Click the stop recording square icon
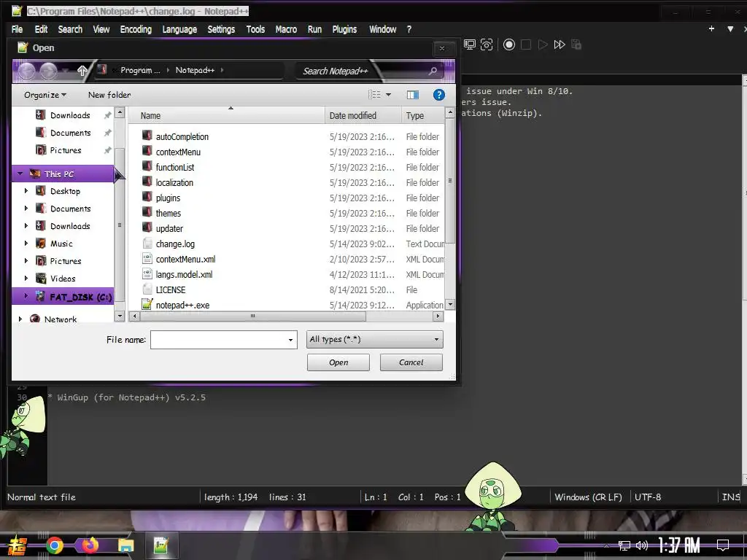747x560 pixels. pos(526,44)
